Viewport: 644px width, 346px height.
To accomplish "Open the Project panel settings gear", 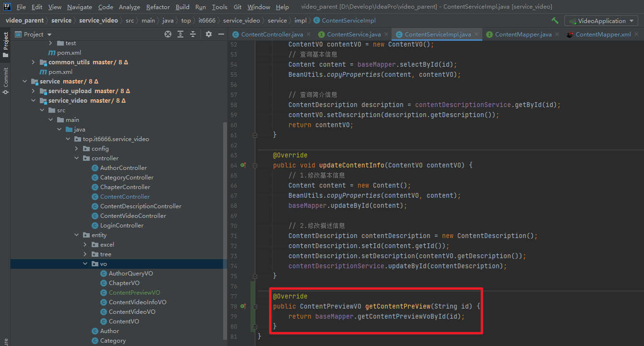I will coord(208,34).
